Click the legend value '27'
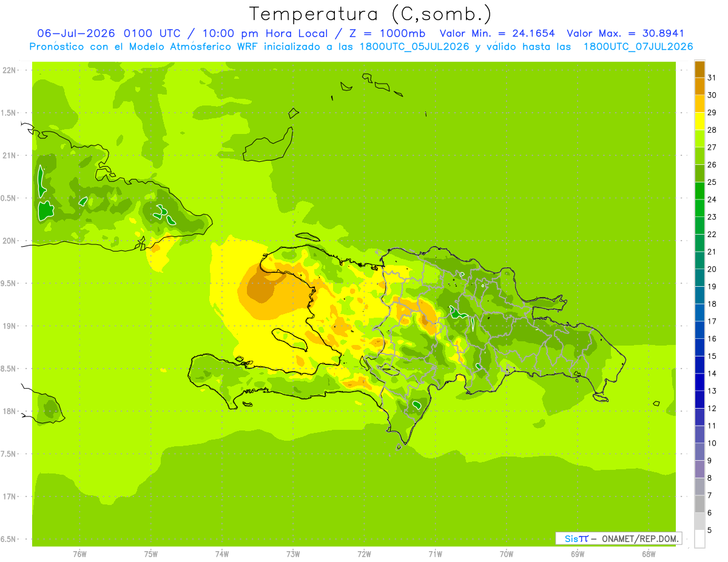 712,147
